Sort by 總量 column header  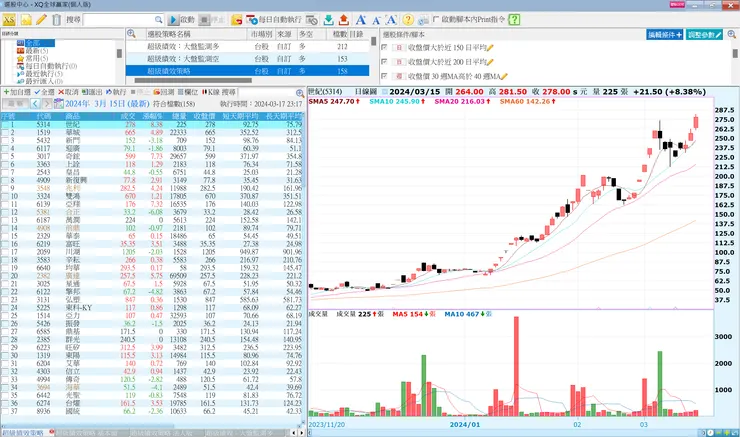coord(178,116)
